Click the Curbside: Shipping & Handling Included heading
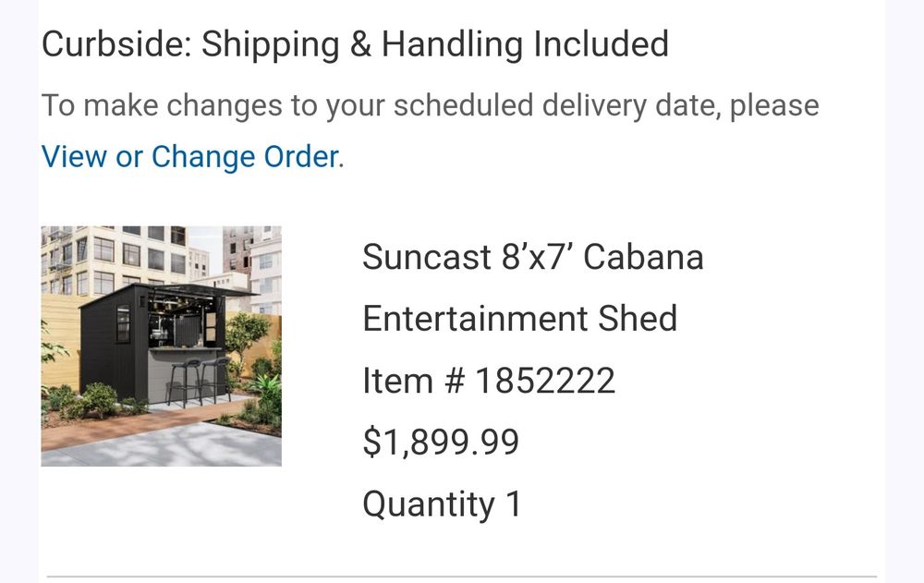Screen dimensions: 924x583 point(355,44)
